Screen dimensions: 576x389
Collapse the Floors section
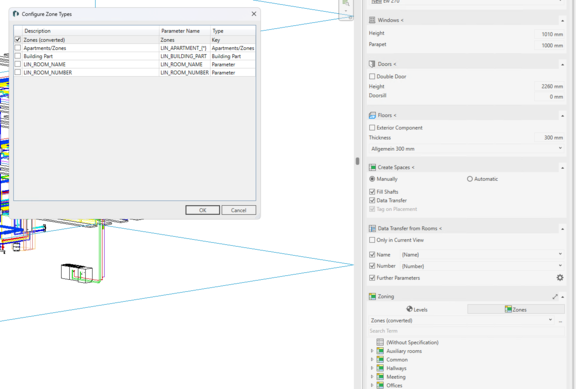pyautogui.click(x=562, y=116)
